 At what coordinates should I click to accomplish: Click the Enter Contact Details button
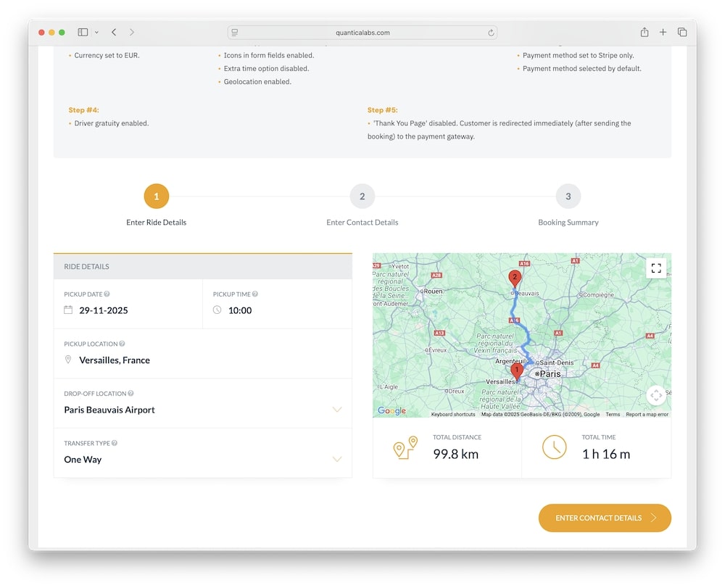tap(605, 518)
